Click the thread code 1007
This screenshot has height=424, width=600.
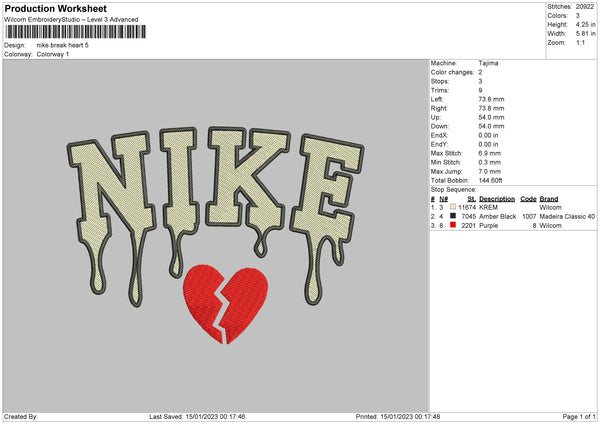(529, 217)
